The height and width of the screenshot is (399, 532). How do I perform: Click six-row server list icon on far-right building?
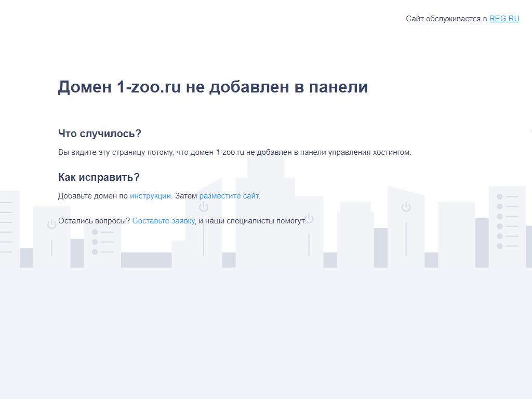pos(508,221)
